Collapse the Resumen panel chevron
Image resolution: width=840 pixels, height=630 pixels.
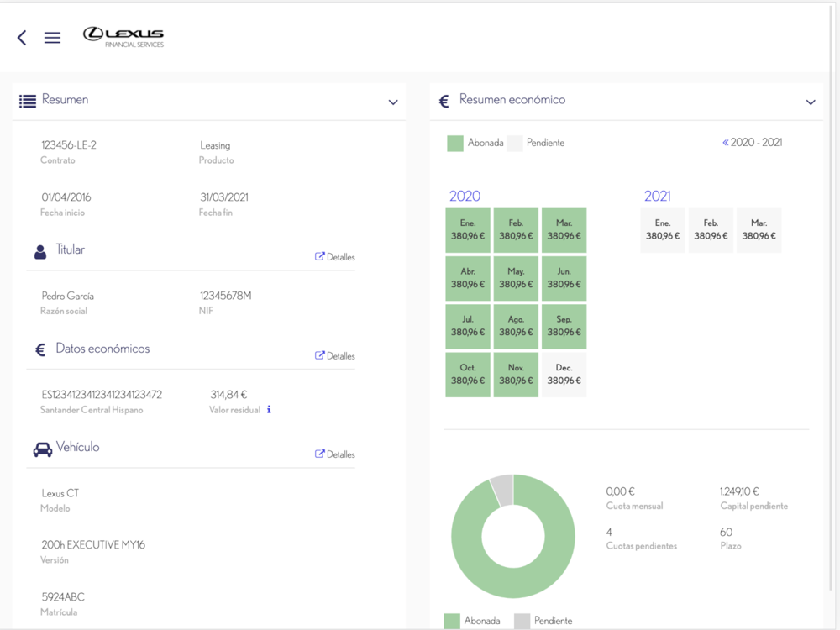393,102
